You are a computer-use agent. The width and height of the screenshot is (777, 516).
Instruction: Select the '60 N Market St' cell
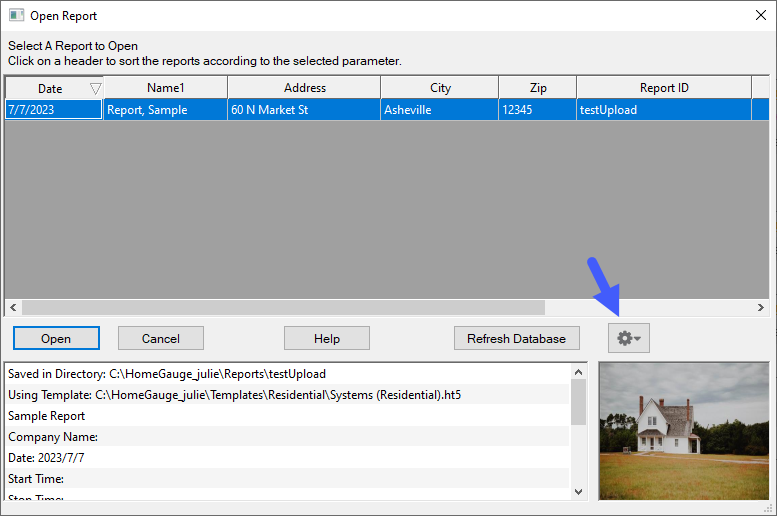[x=304, y=110]
